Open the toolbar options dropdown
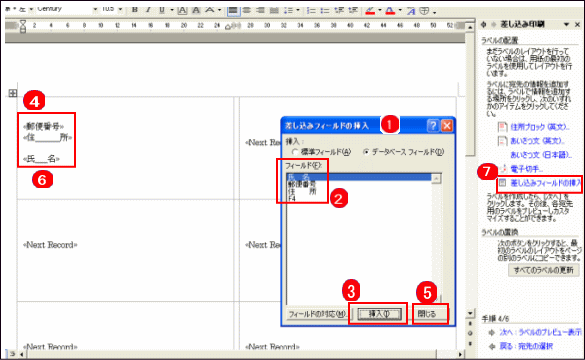585x360 pixels. (434, 12)
